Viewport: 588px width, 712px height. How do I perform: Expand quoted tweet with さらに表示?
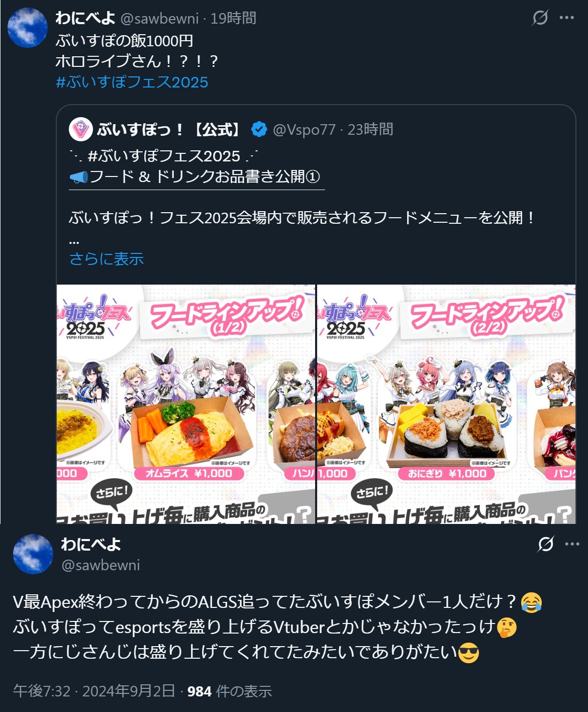pyautogui.click(x=107, y=258)
